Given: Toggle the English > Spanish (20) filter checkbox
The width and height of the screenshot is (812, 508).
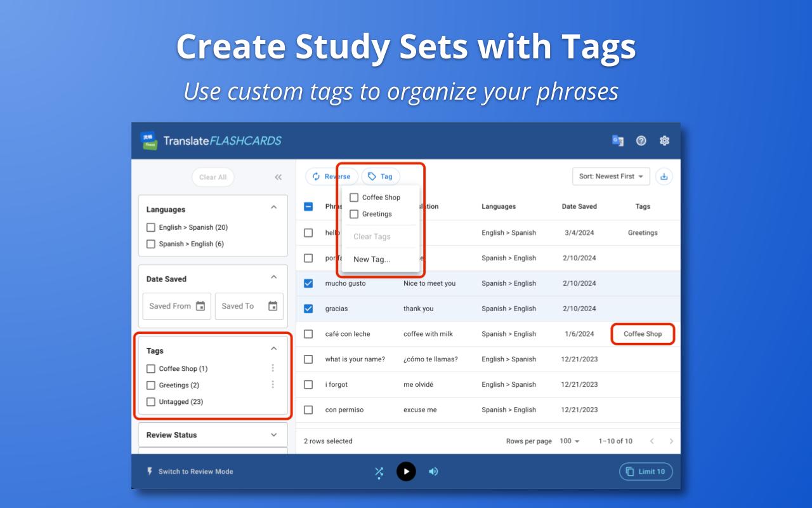Looking at the screenshot, I should (x=151, y=227).
